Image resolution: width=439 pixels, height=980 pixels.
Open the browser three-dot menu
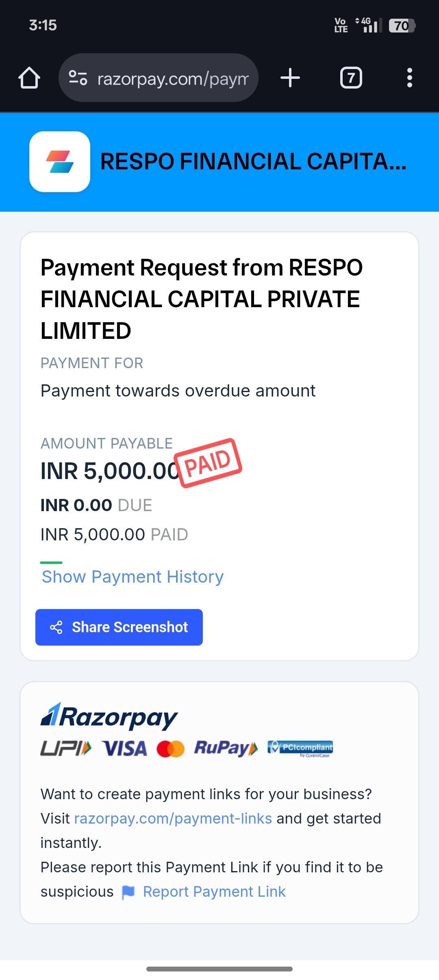click(x=409, y=78)
